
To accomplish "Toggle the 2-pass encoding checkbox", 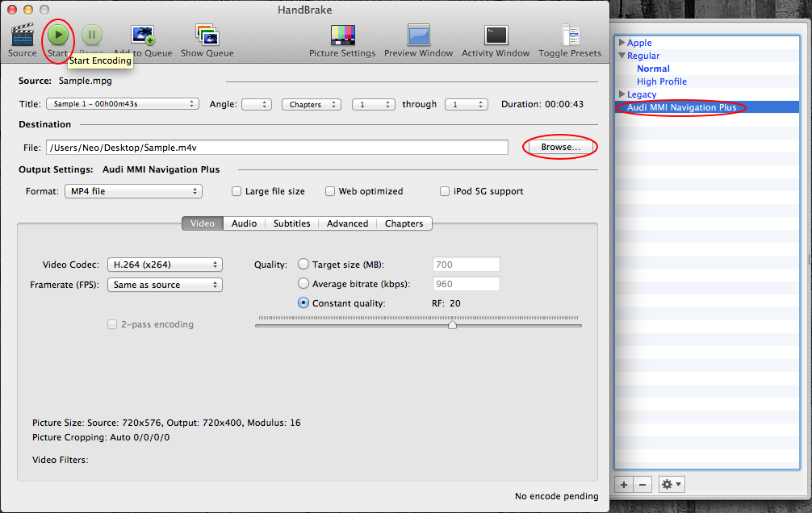I will (112, 324).
